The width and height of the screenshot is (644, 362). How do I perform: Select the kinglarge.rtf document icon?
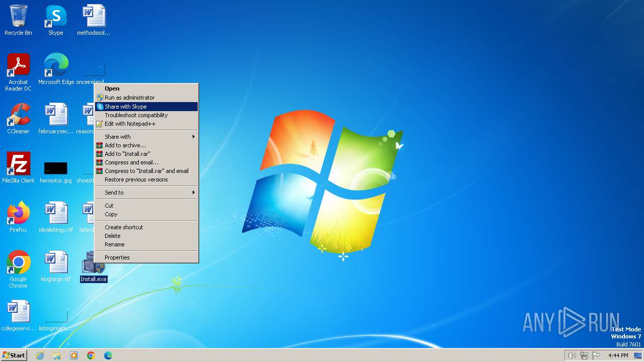click(56, 266)
